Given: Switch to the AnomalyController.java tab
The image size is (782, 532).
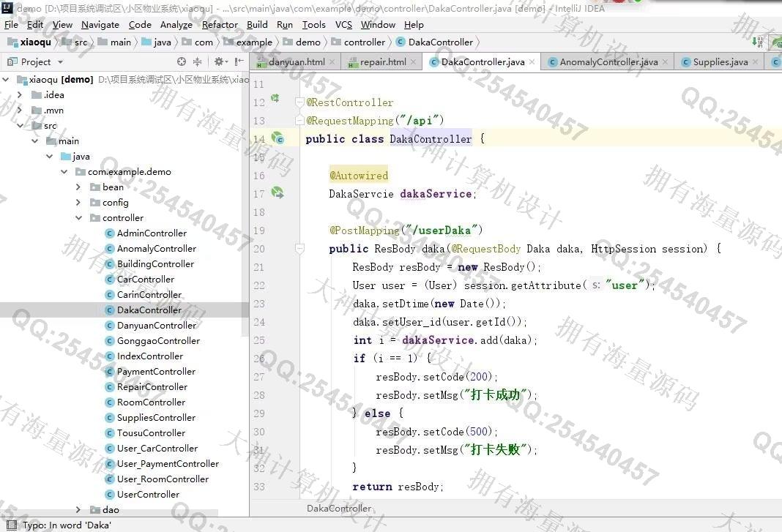Looking at the screenshot, I should point(608,61).
